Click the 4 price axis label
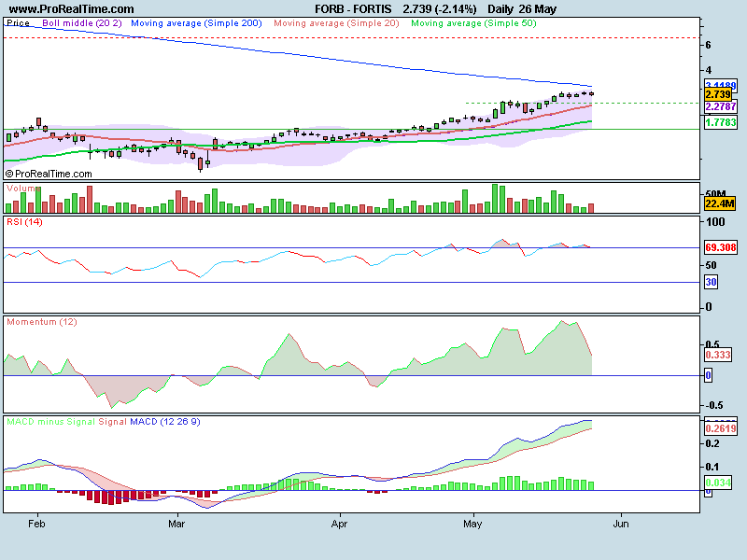 (709, 71)
